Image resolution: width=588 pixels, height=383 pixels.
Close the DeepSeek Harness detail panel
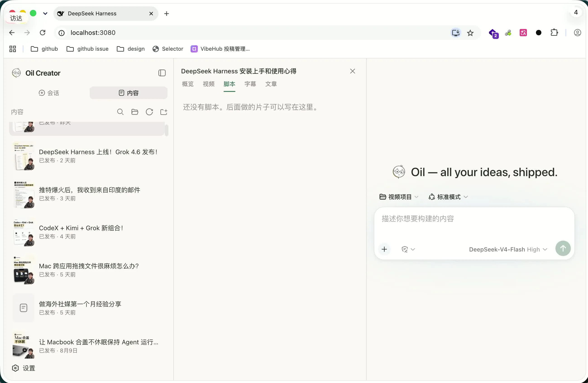(x=353, y=71)
